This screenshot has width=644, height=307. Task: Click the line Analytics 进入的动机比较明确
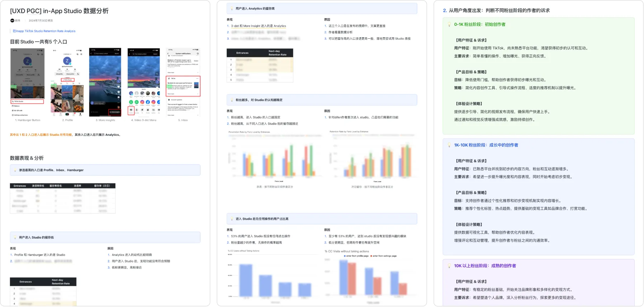(x=132, y=255)
